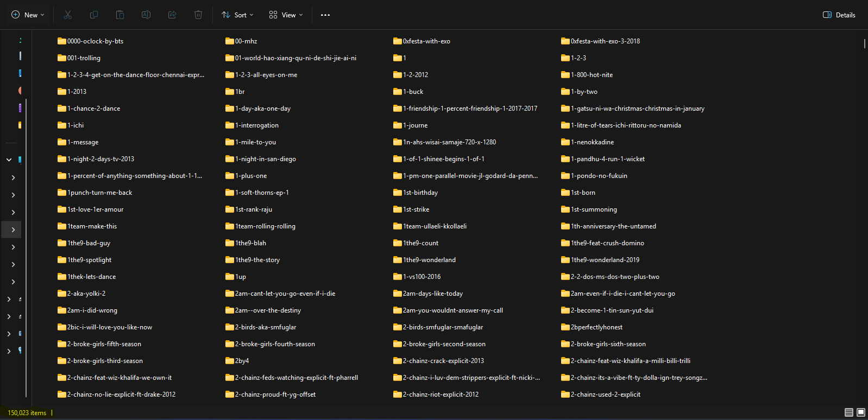Screen dimensions: 868x420
Task: Select 2am-i-did-wrong folder name
Action: point(92,310)
